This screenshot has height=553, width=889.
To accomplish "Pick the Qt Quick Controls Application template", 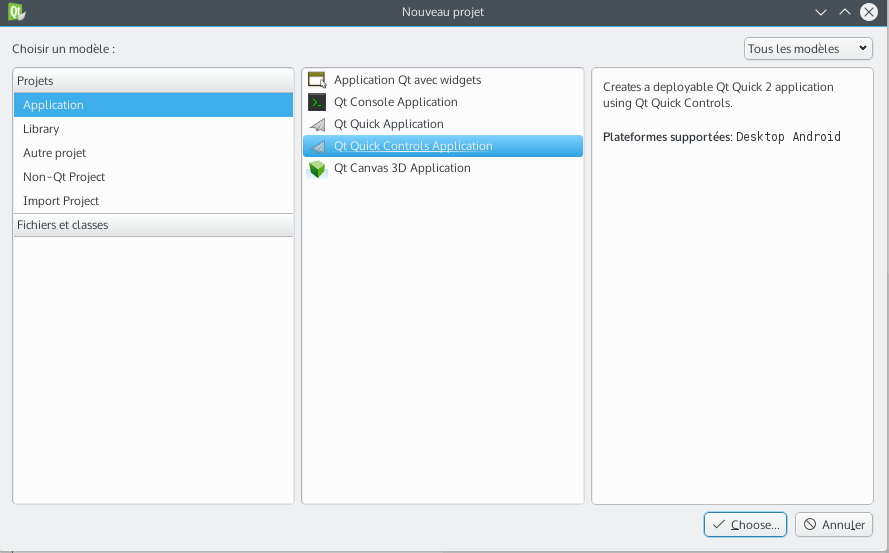I will 443,146.
